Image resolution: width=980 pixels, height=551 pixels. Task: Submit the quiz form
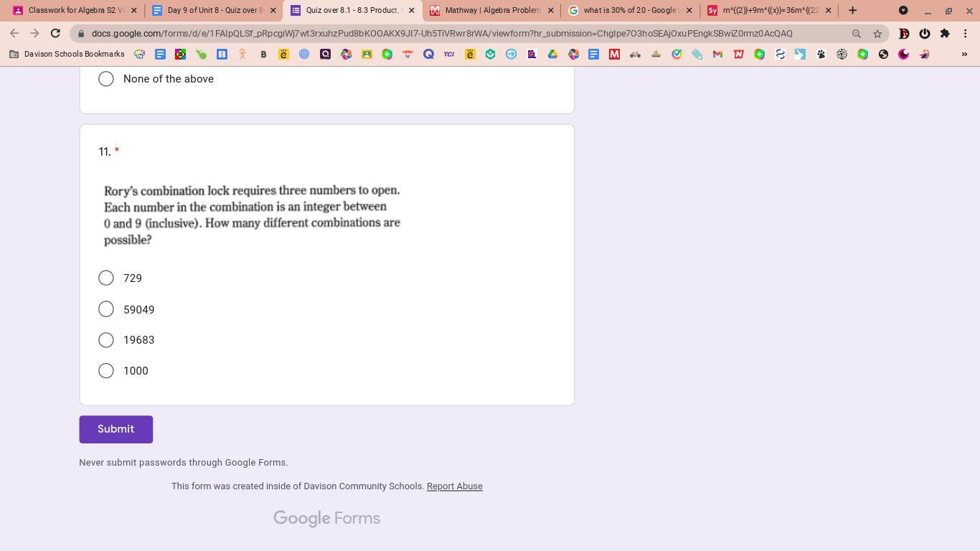coord(116,429)
